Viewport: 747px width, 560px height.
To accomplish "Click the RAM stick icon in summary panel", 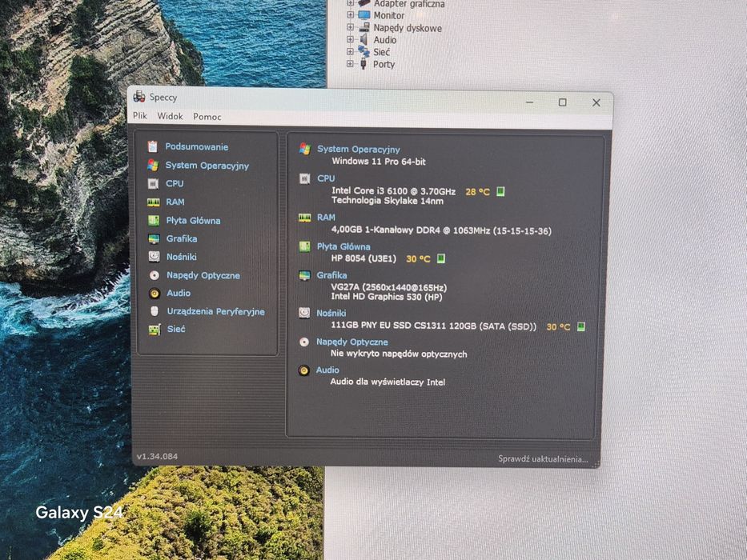I will pyautogui.click(x=305, y=218).
